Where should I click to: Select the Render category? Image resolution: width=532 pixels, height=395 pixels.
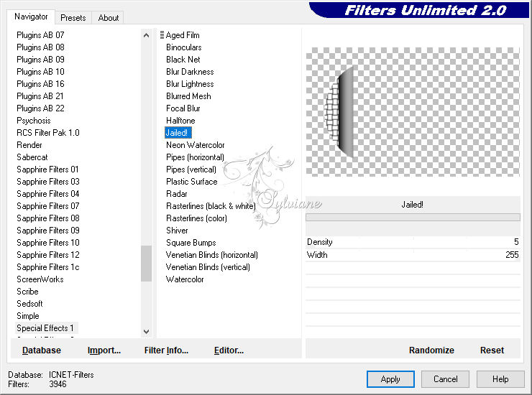click(x=29, y=145)
